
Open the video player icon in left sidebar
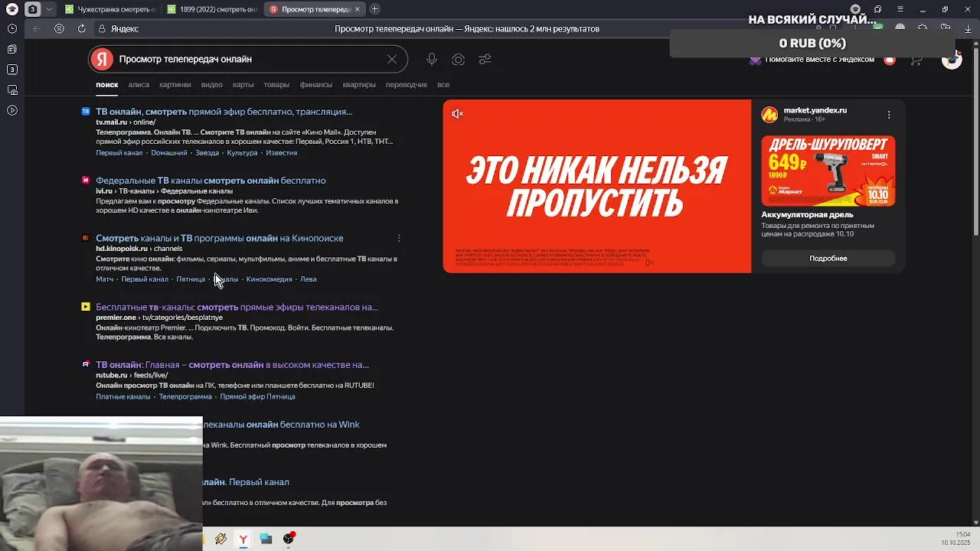[12, 111]
